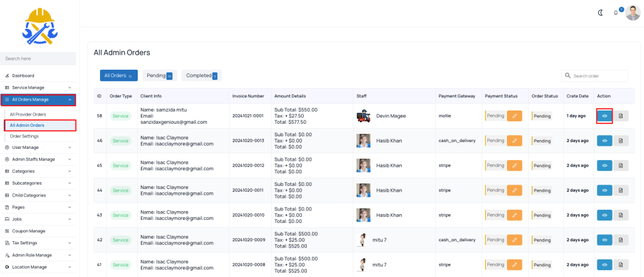The image size is (644, 277).
Task: Expand Jobs menu
Action: 38,219
